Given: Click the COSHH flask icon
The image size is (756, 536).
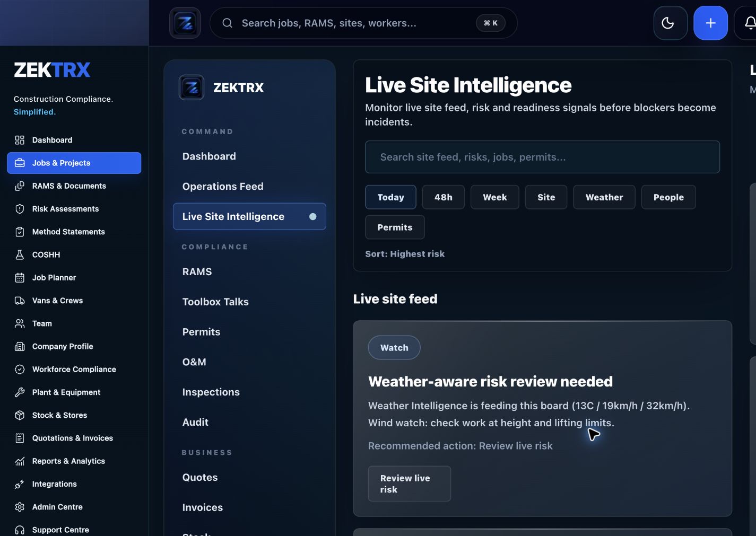Looking at the screenshot, I should point(20,254).
